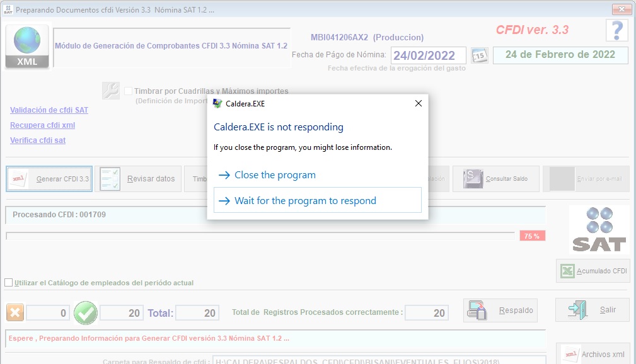The height and width of the screenshot is (364, 636).
Task: Click the text MBI041206AX2 (Produccion)
Action: point(367,37)
